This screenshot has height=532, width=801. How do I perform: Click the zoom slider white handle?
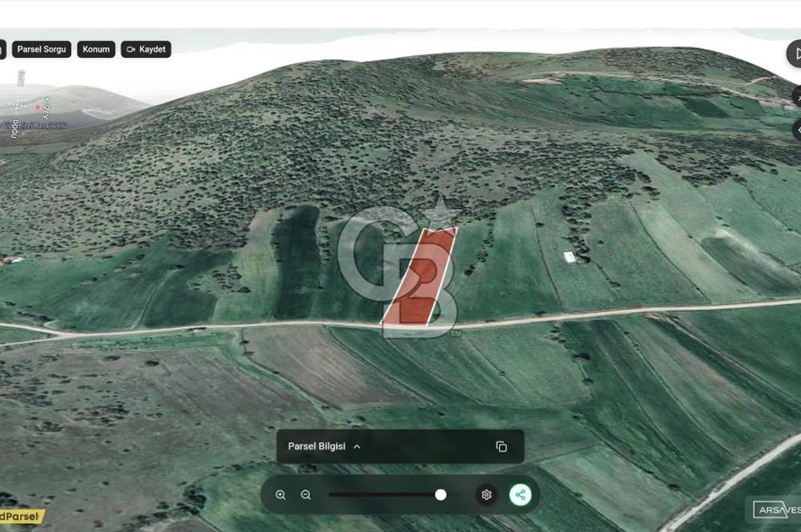441,494
